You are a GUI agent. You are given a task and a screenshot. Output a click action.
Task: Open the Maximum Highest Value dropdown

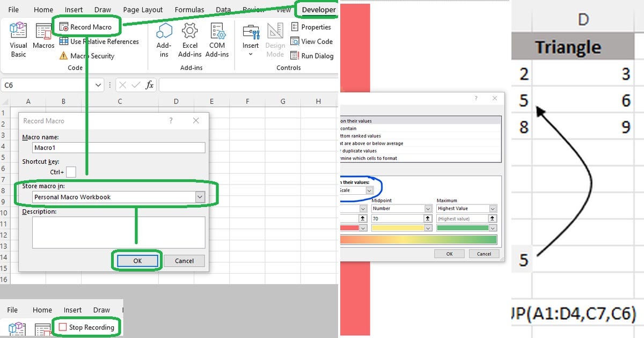[465, 208]
